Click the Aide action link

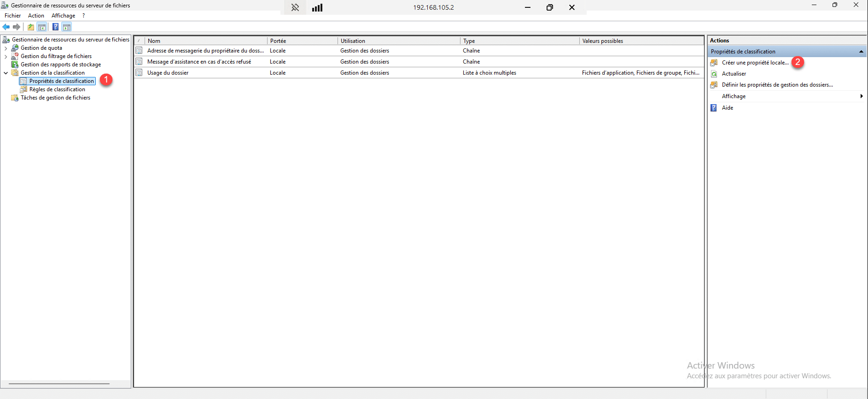(728, 108)
